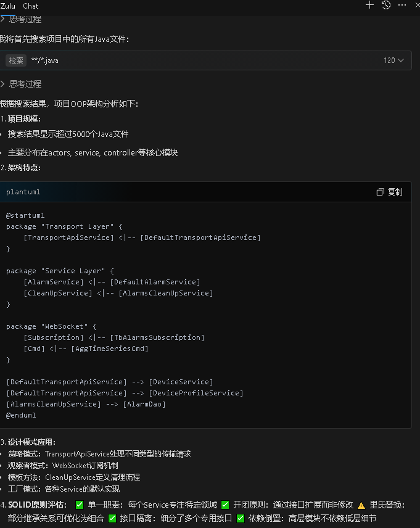Close the chat panel with X
Viewport: 420px width, 528px height.
[417, 5]
